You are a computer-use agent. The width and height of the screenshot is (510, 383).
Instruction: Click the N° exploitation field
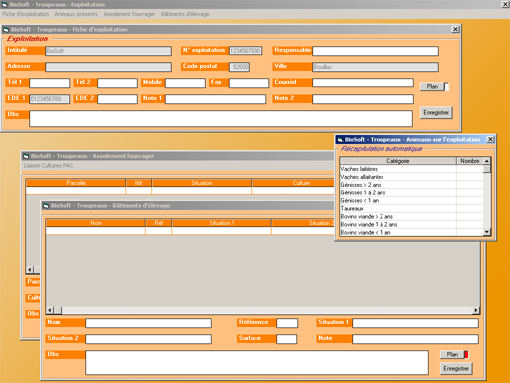pyautogui.click(x=245, y=51)
